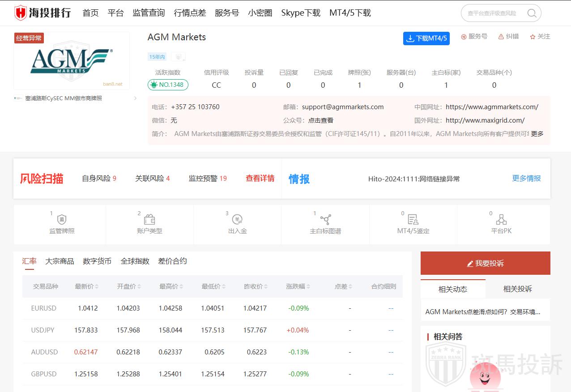Open the 平台PK comparison icon
This screenshot has height=392, width=571.
pos(501,220)
